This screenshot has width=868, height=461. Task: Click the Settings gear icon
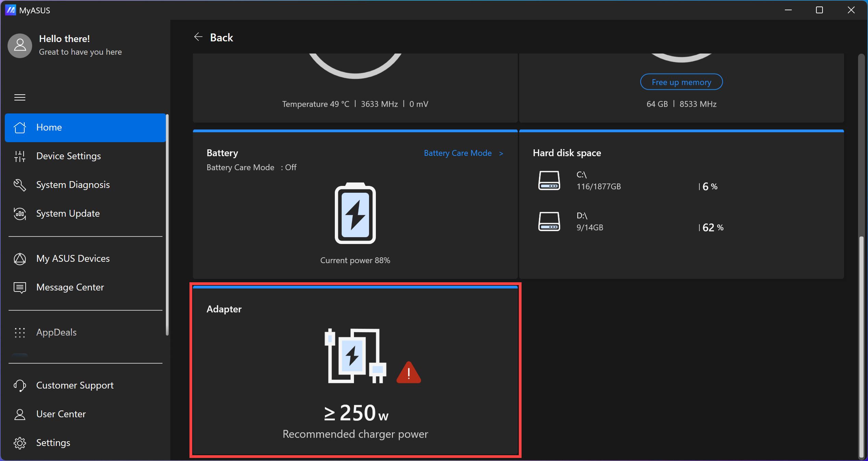click(x=20, y=443)
